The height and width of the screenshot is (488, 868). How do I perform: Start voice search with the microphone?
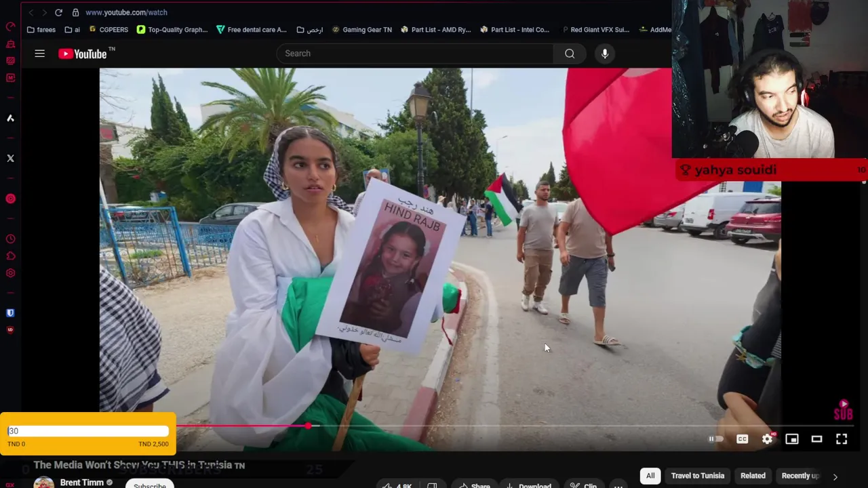[x=605, y=54]
